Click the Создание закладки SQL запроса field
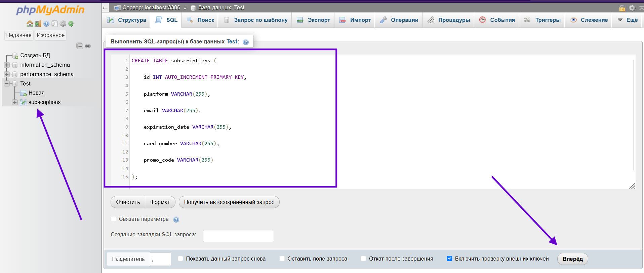The width and height of the screenshot is (644, 273). [238, 236]
